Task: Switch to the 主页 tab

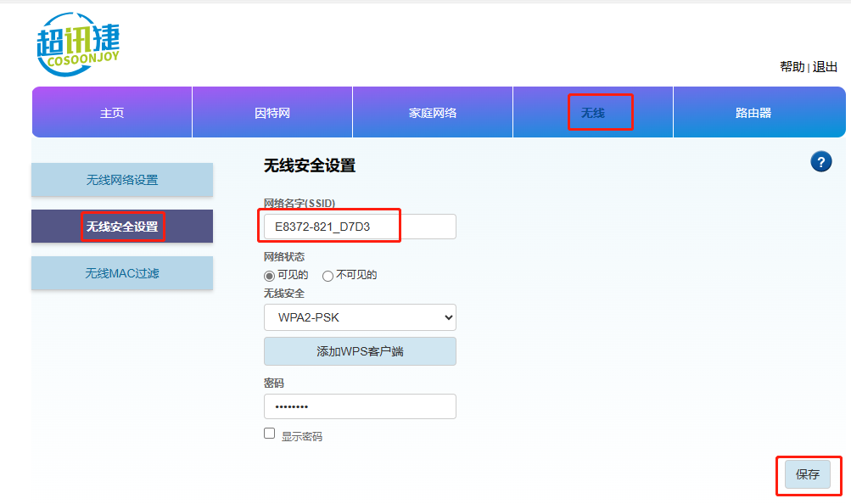Action: (112, 113)
